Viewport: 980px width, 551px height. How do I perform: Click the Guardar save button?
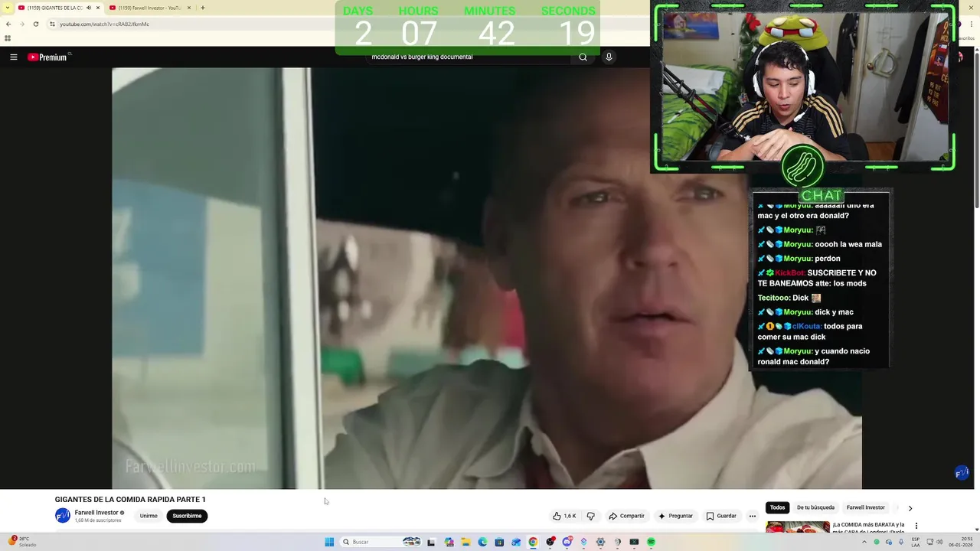coord(721,516)
